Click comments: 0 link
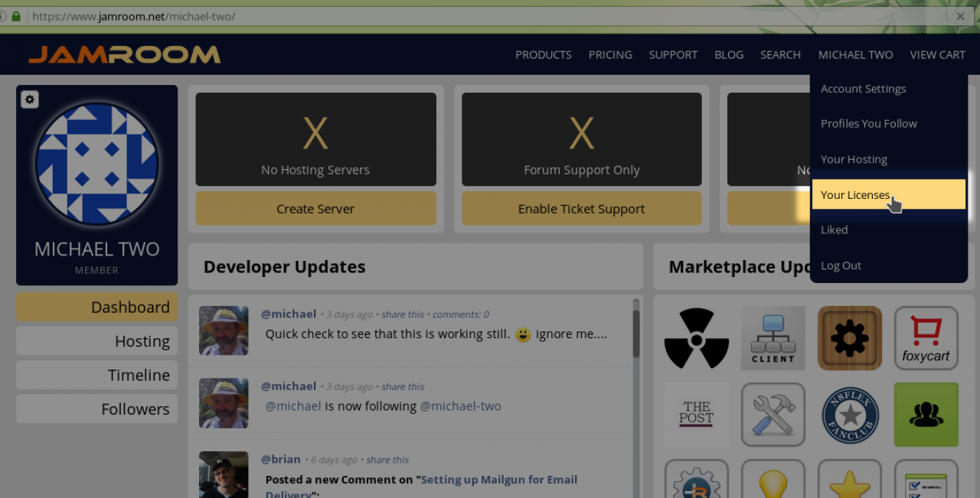 coord(461,314)
